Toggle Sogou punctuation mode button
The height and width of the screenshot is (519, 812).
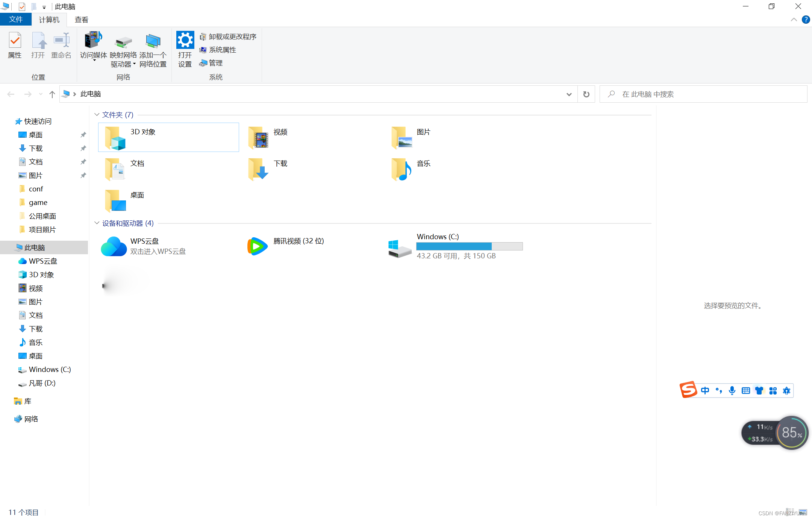(718, 390)
